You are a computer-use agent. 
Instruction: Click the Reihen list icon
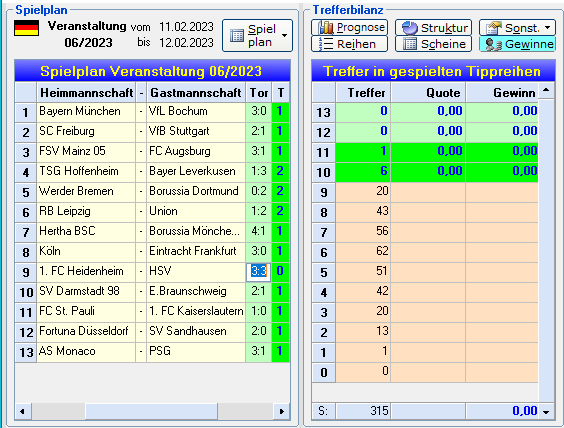point(326,44)
